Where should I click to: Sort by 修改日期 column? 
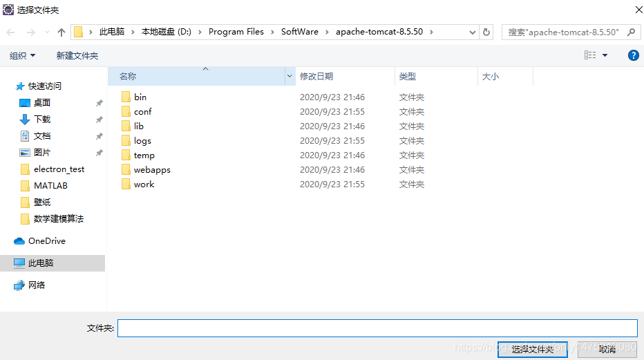(x=345, y=76)
